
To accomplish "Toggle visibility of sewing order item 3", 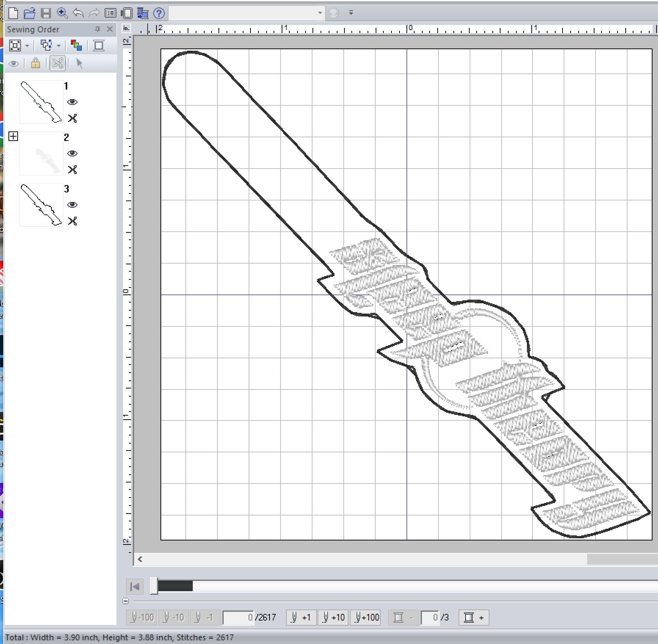I will (72, 205).
